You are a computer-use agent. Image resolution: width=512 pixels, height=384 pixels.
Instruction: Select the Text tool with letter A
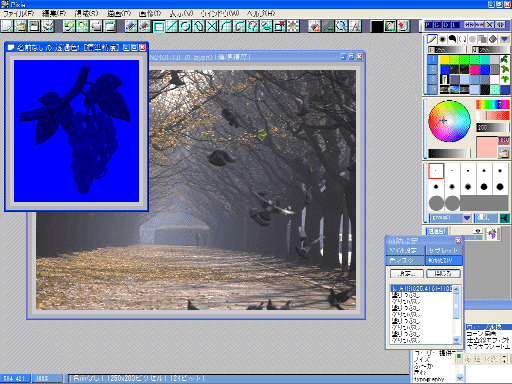coord(355,26)
